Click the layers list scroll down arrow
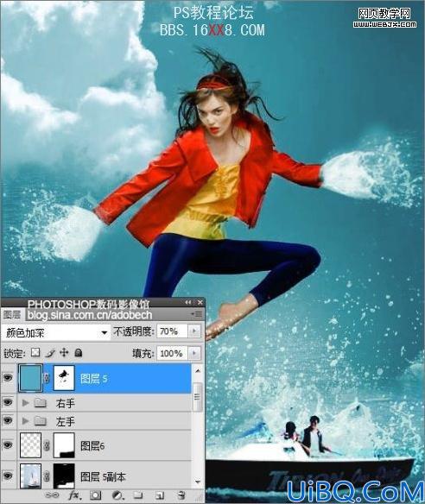Screen dimensions: 425x504 point(198,482)
